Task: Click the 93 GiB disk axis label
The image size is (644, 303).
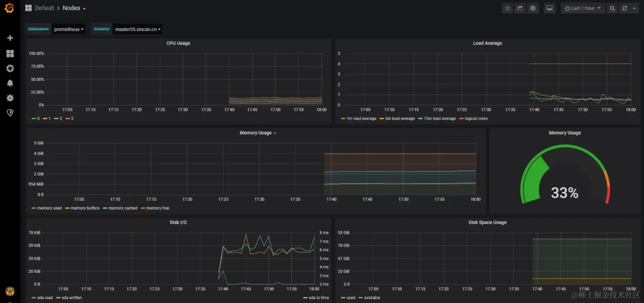Action: [344, 233]
